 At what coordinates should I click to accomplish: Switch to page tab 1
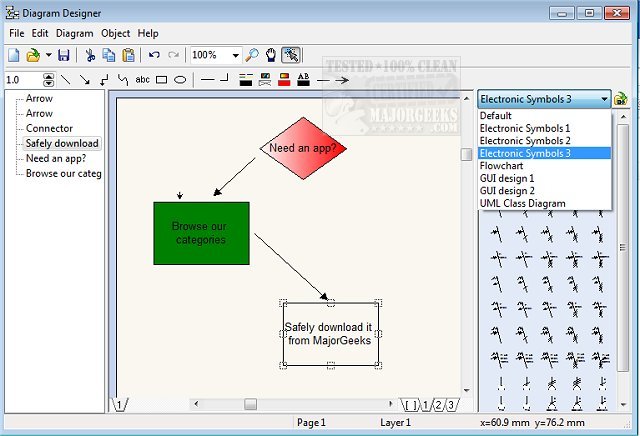tap(120, 405)
